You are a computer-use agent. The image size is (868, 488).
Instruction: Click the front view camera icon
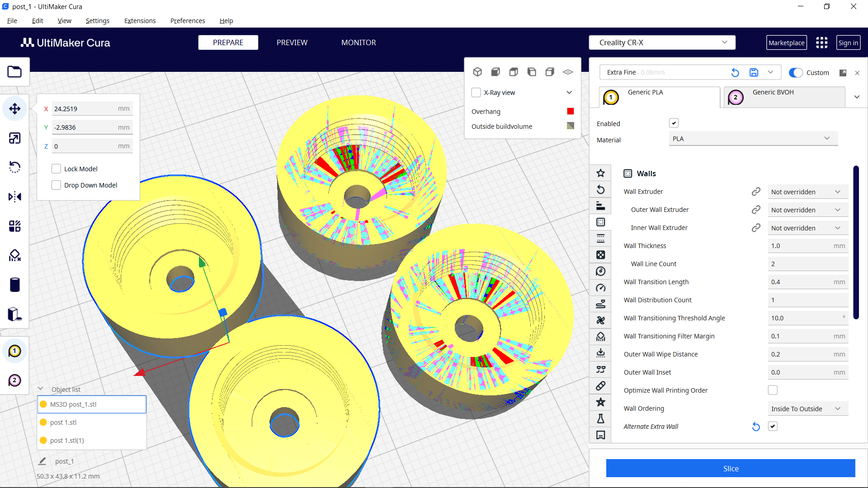(x=495, y=72)
